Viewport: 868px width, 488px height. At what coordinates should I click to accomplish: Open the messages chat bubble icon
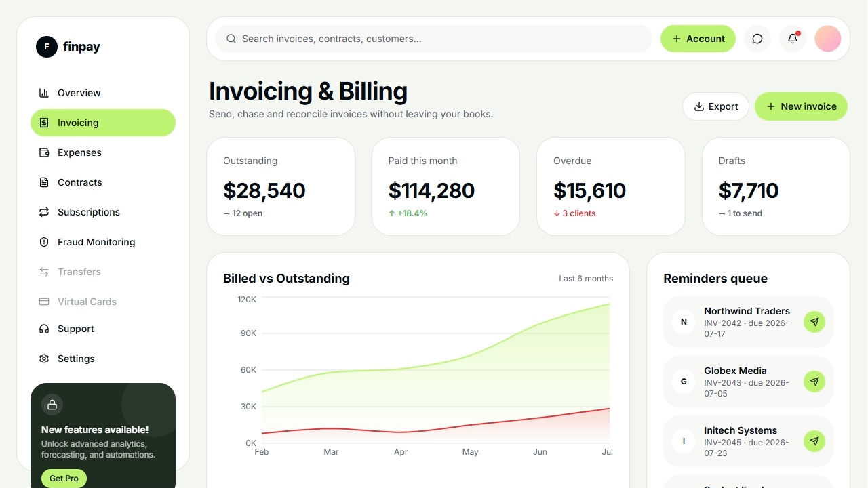pyautogui.click(x=757, y=39)
